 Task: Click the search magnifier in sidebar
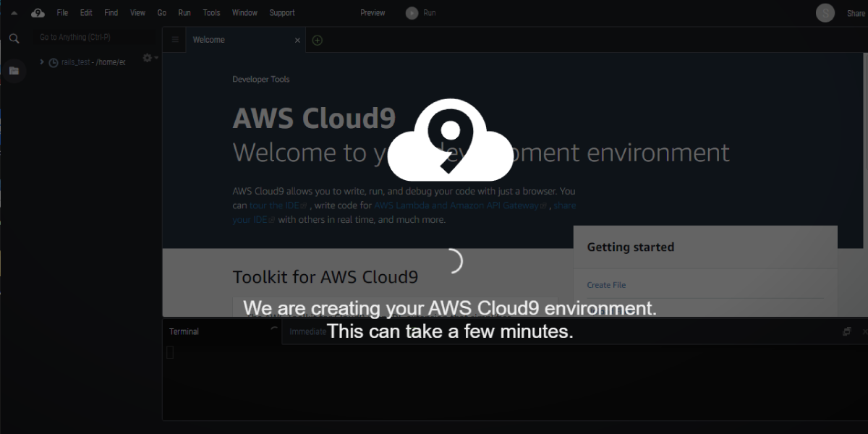(x=14, y=38)
